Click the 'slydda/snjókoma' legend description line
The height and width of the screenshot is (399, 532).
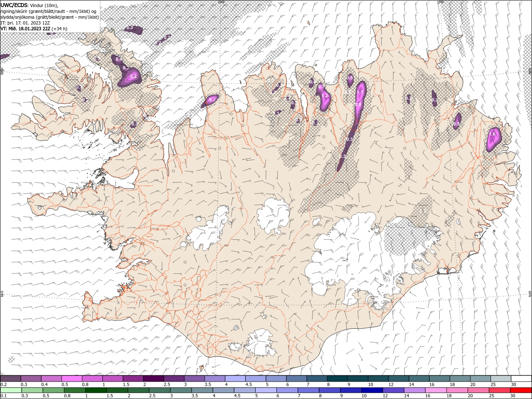pos(49,17)
